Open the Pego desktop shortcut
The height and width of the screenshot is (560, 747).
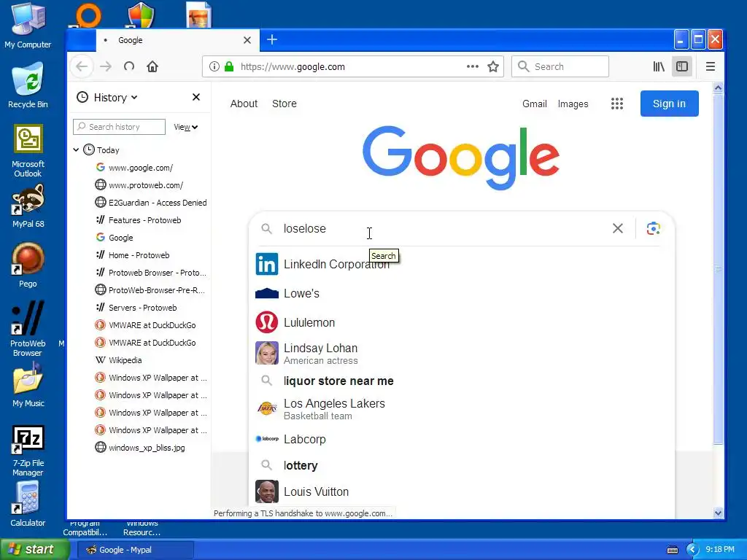(28, 265)
